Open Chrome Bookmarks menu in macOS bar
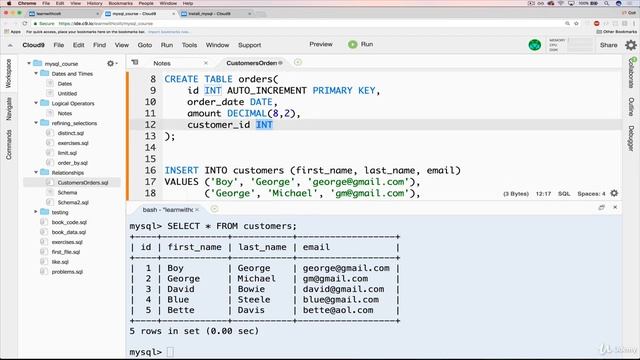The image size is (640, 360). [x=120, y=3]
